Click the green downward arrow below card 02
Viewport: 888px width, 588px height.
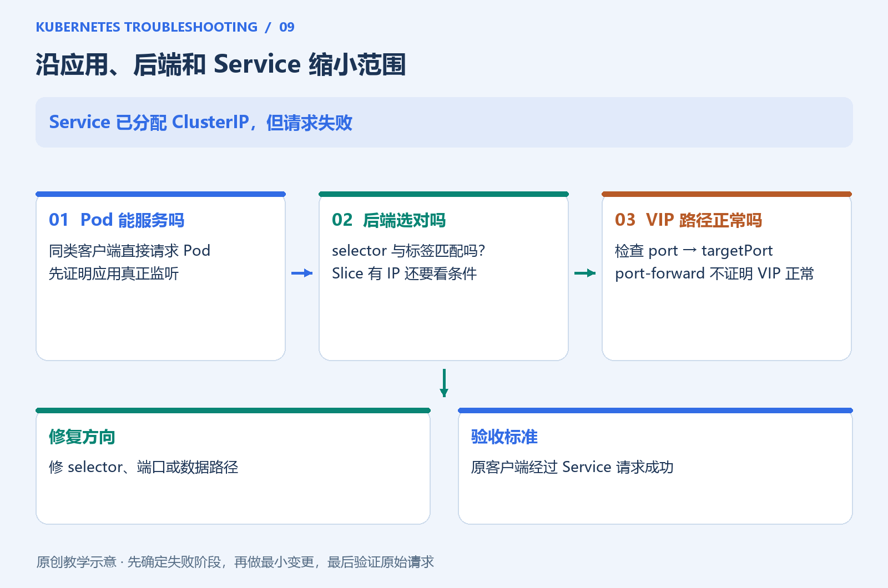coord(444,383)
